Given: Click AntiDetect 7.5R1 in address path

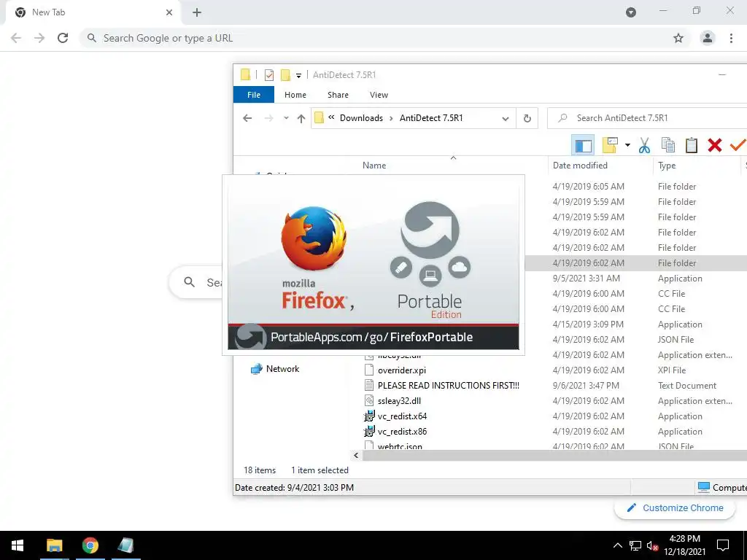Looking at the screenshot, I should pyautogui.click(x=431, y=118).
